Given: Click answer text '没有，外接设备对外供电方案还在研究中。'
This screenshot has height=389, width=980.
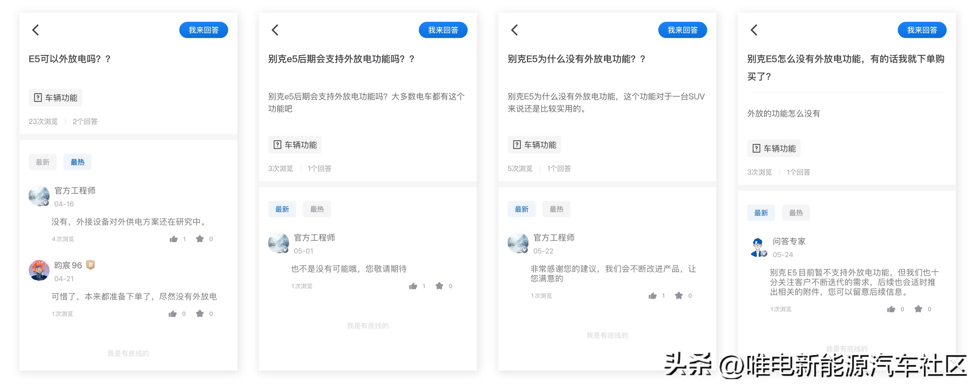Looking at the screenshot, I should click(130, 222).
